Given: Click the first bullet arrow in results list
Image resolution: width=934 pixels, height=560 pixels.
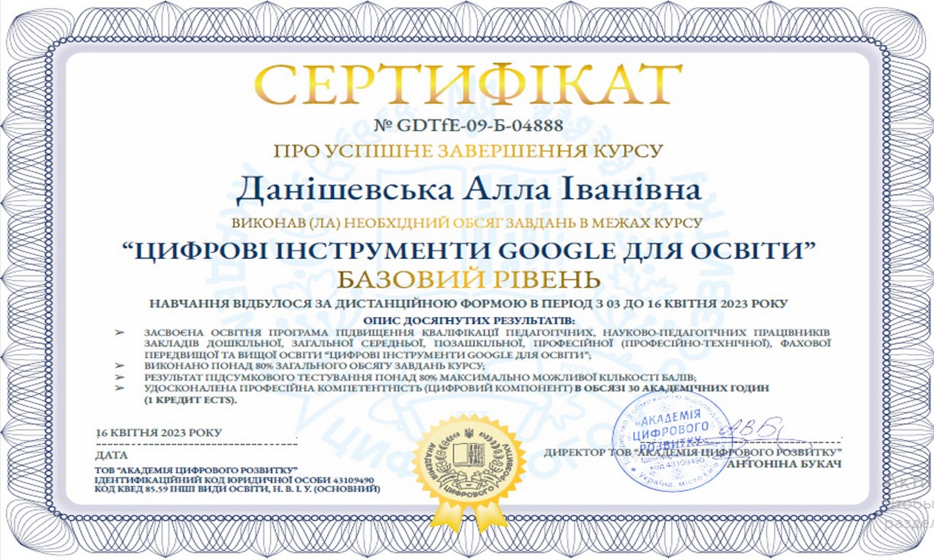Looking at the screenshot, I should click(120, 332).
